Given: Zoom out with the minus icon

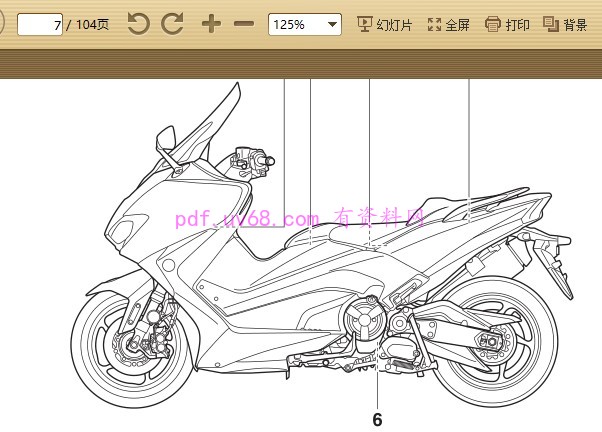Looking at the screenshot, I should point(244,24).
